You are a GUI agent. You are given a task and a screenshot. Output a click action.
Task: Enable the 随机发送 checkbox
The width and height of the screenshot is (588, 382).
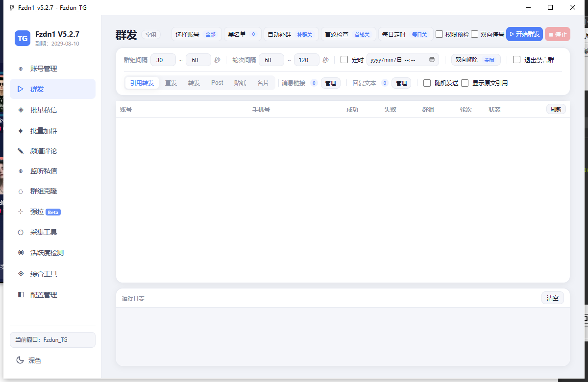pyautogui.click(x=427, y=83)
